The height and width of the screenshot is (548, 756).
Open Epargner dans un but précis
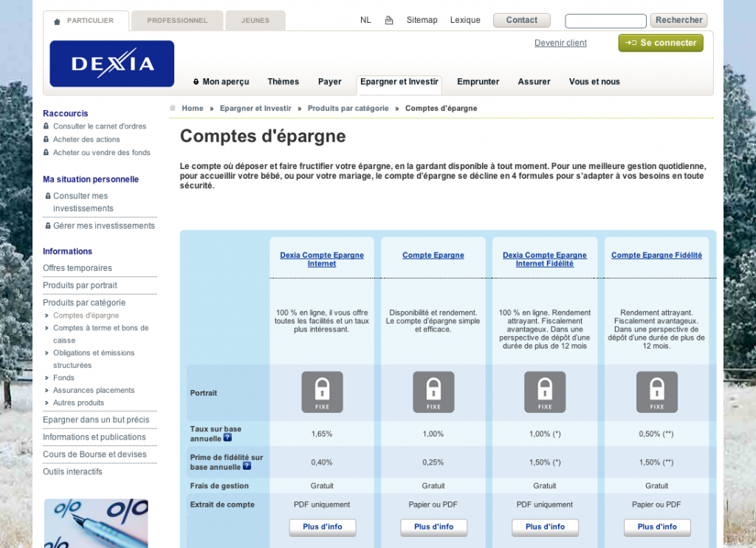pyautogui.click(x=96, y=420)
